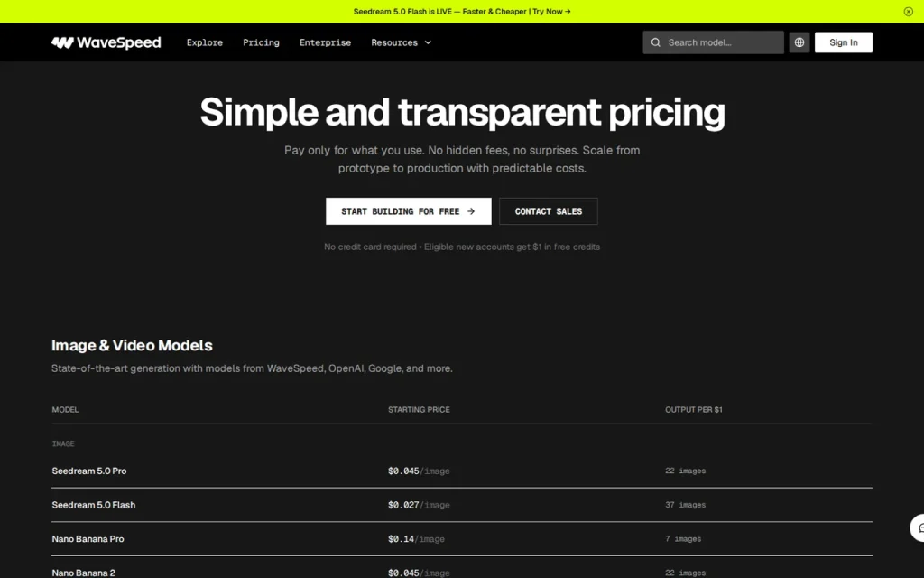
Task: Click the 7 images output value
Action: (683, 538)
